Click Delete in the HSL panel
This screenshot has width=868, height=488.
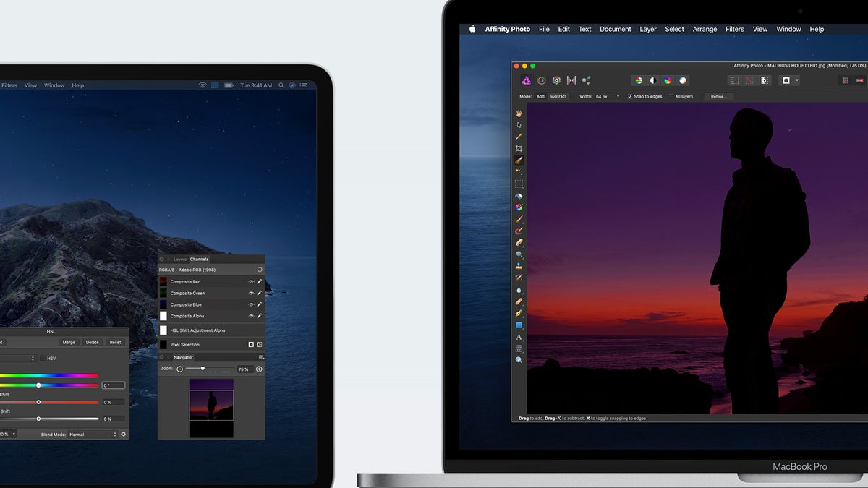[x=92, y=342]
